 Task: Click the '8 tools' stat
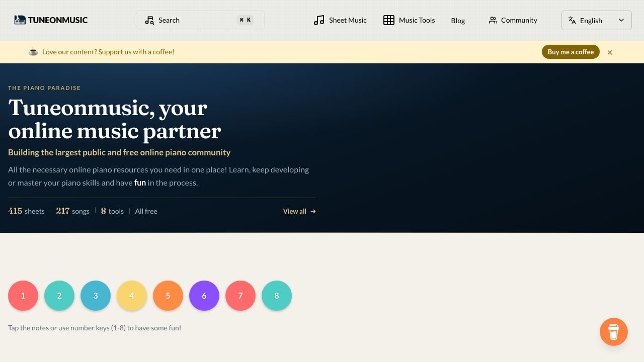point(112,211)
